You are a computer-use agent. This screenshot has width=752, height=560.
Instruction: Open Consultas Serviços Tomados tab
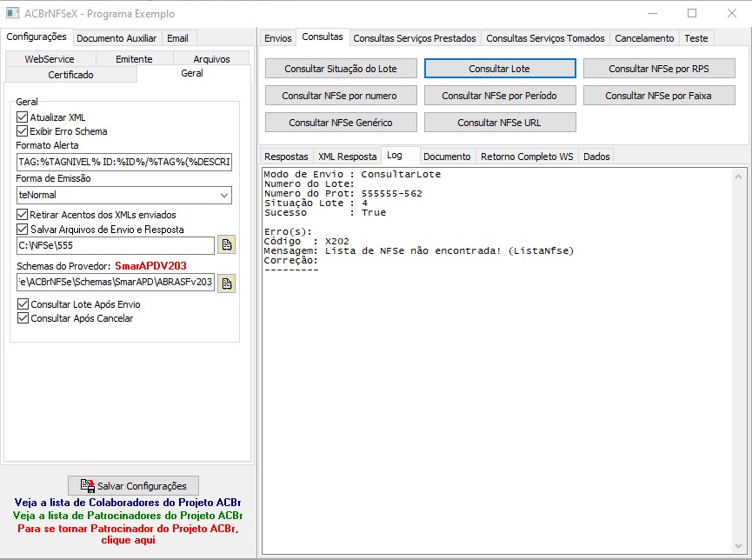pyautogui.click(x=545, y=38)
